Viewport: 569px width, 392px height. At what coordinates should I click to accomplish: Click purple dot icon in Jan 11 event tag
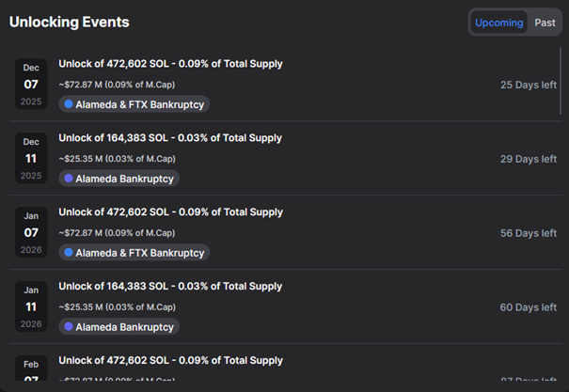click(68, 326)
